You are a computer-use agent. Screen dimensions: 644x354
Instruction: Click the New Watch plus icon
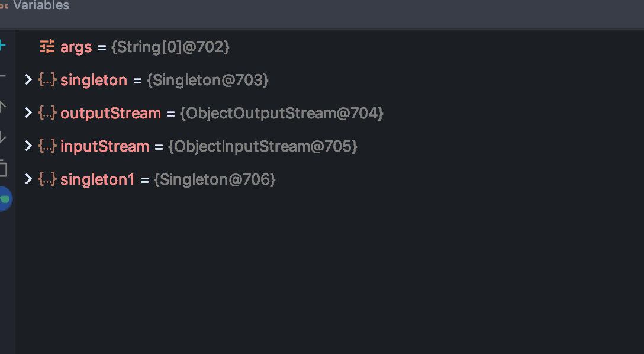click(2, 46)
